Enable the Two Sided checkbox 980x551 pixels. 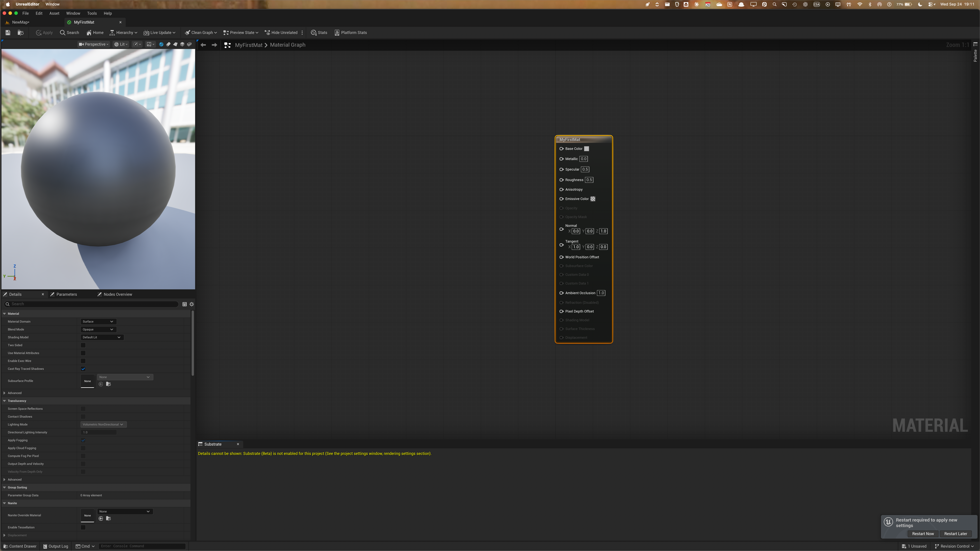83,345
